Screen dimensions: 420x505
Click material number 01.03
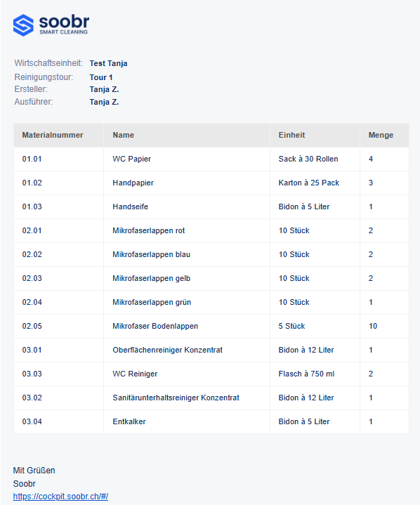coord(32,206)
